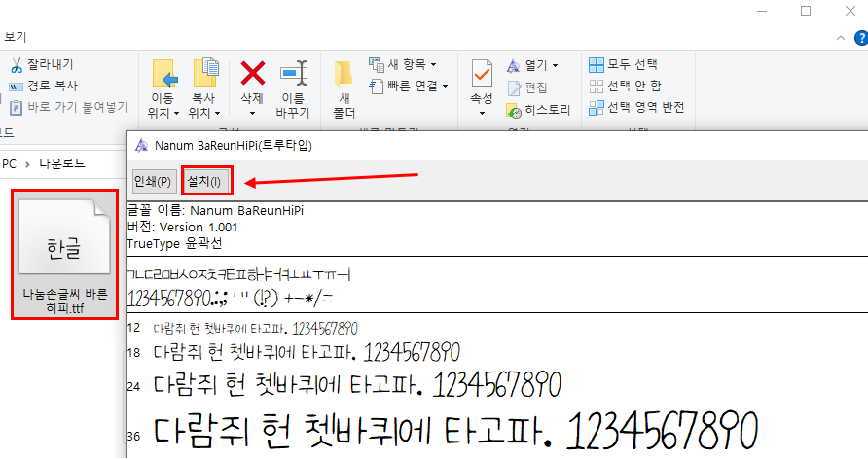Image resolution: width=868 pixels, height=460 pixels.
Task: Maximize the Explorer window
Action: coord(806,11)
